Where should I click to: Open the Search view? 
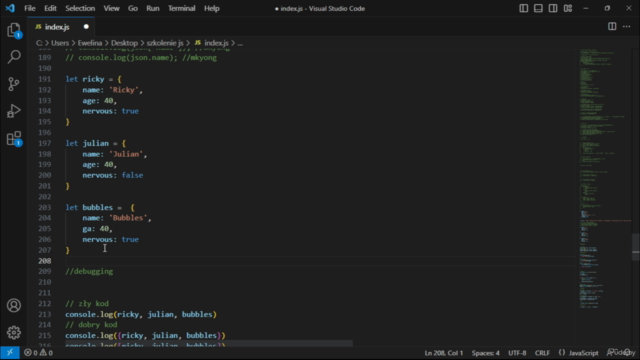pyautogui.click(x=14, y=57)
